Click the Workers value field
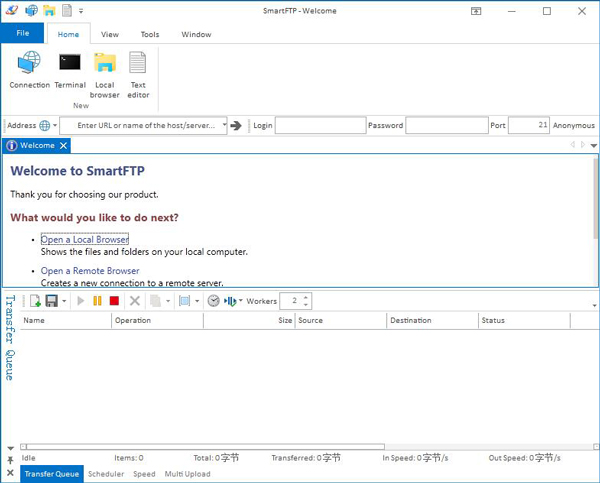Screen dimensions: 600x483 [291, 301]
